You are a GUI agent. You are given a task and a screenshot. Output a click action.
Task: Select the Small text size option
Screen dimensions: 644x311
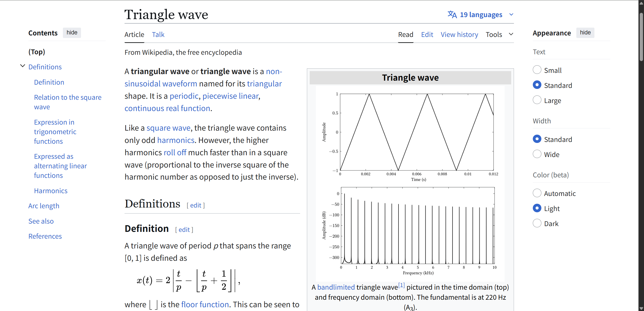537,70
